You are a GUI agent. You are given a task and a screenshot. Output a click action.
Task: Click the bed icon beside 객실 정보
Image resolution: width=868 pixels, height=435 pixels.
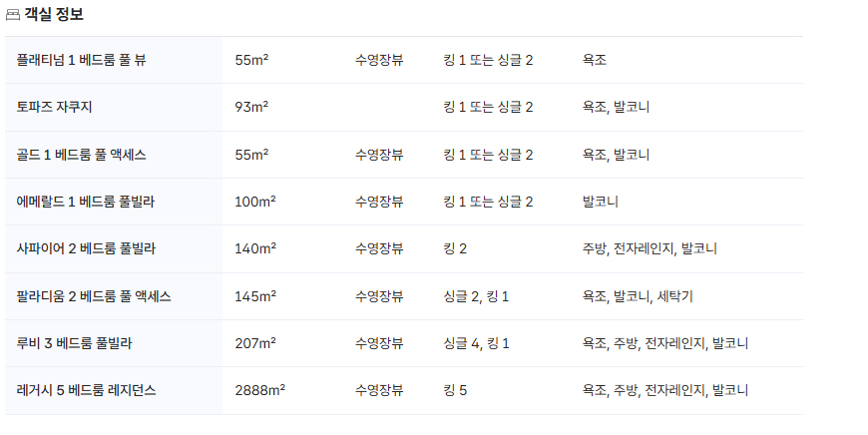pos(13,14)
